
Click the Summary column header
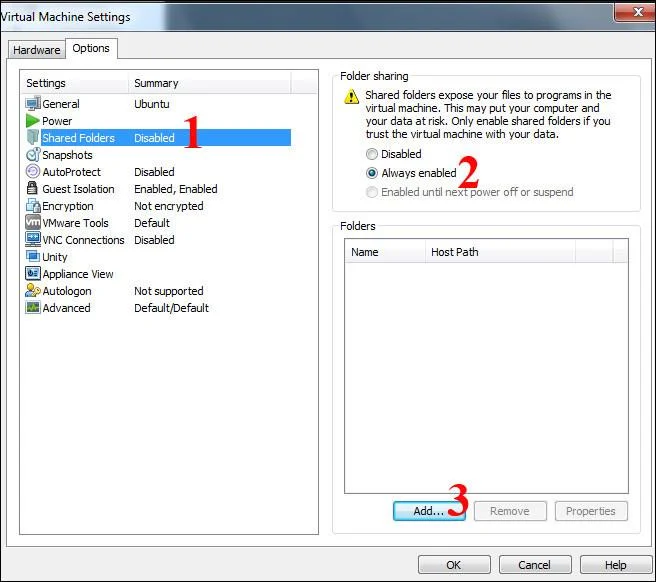pyautogui.click(x=209, y=83)
